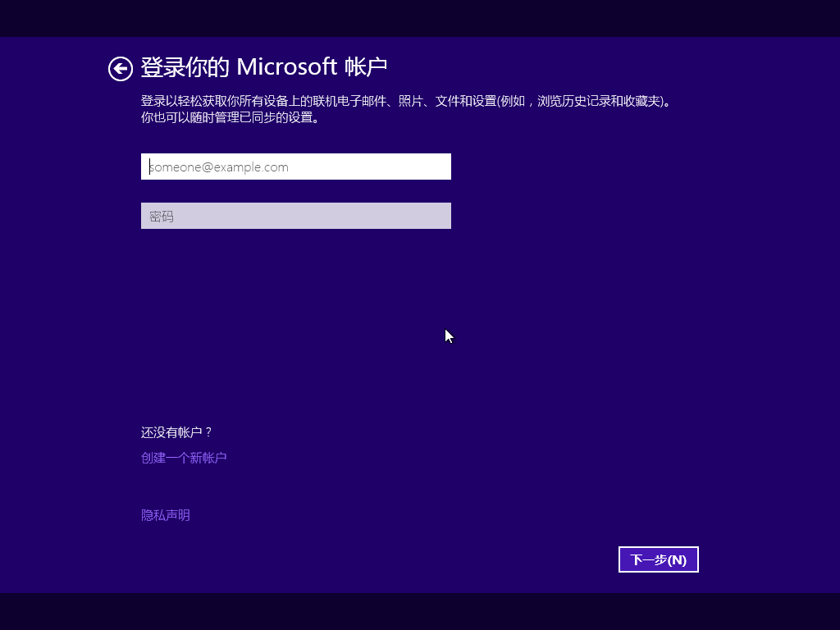Click the 还没有帐户？ text

177,432
